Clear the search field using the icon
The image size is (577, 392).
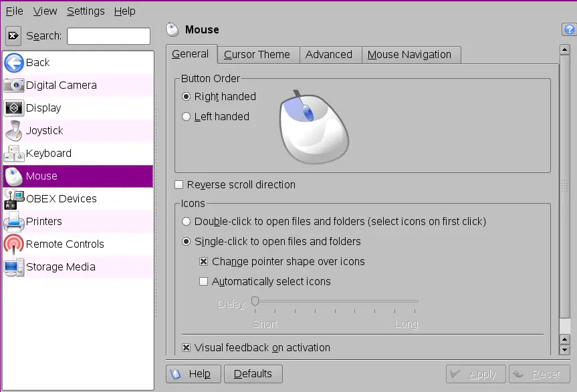[13, 36]
